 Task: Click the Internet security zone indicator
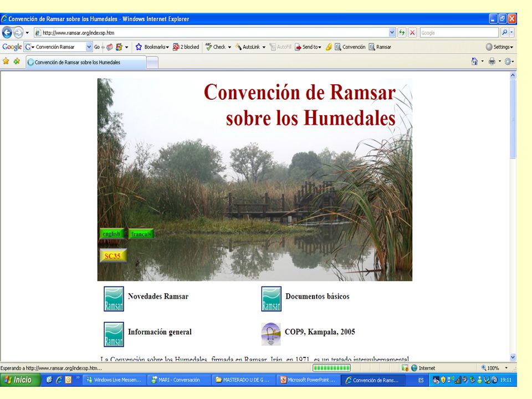tap(423, 368)
